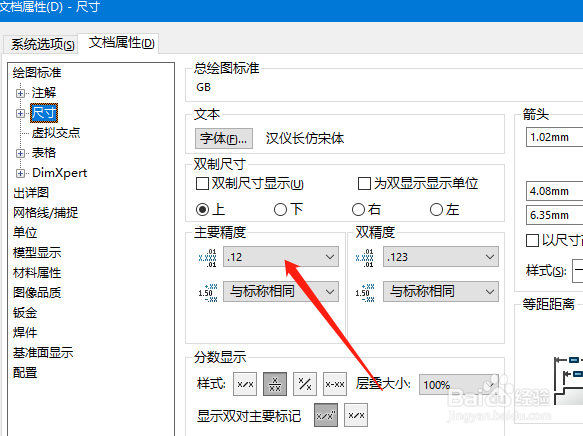Choose x/x dual primary mark without quote
The height and width of the screenshot is (436, 583).
[x=356, y=415]
